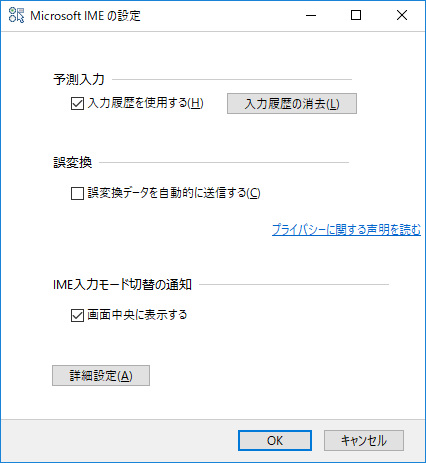Enable the 誤変換データを自動的に送信する checkbox box
This screenshot has height=463, width=426.
pyautogui.click(x=77, y=193)
